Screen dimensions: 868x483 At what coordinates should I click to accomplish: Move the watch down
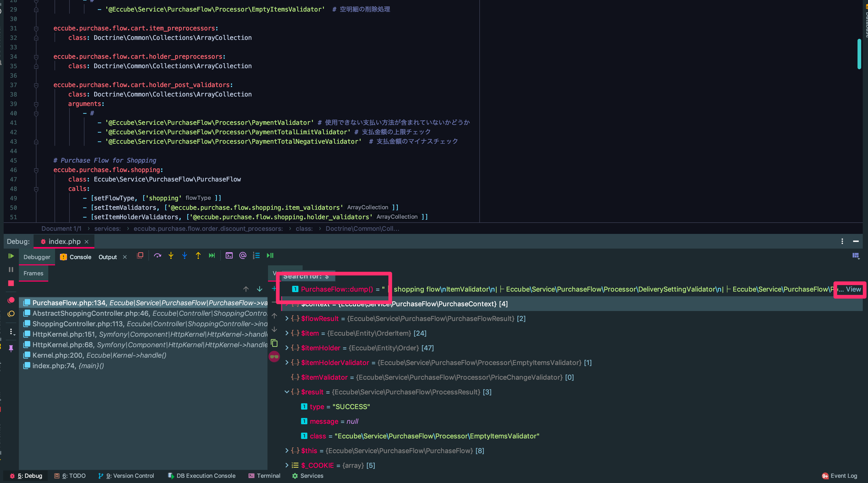[274, 329]
